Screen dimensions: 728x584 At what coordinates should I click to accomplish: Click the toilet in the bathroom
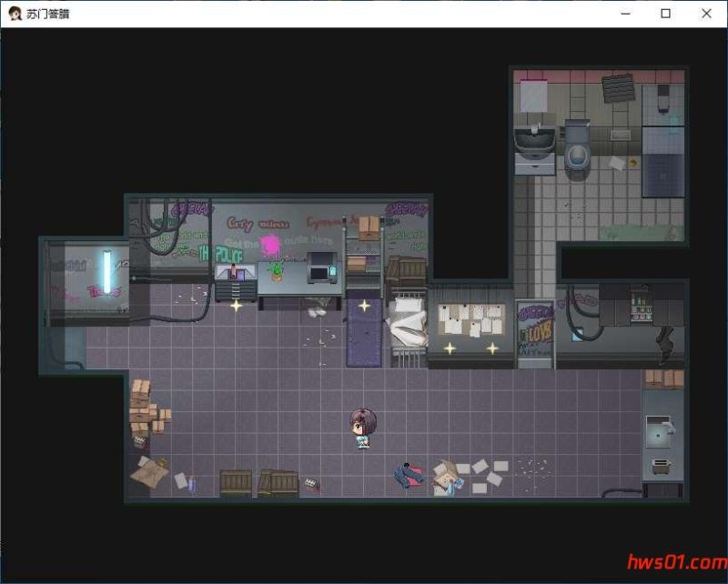click(x=577, y=147)
